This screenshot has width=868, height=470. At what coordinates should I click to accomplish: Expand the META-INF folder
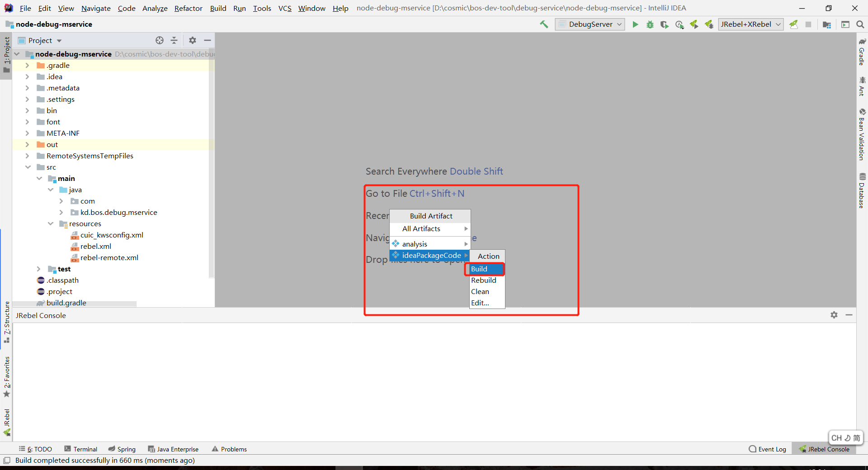pos(27,133)
